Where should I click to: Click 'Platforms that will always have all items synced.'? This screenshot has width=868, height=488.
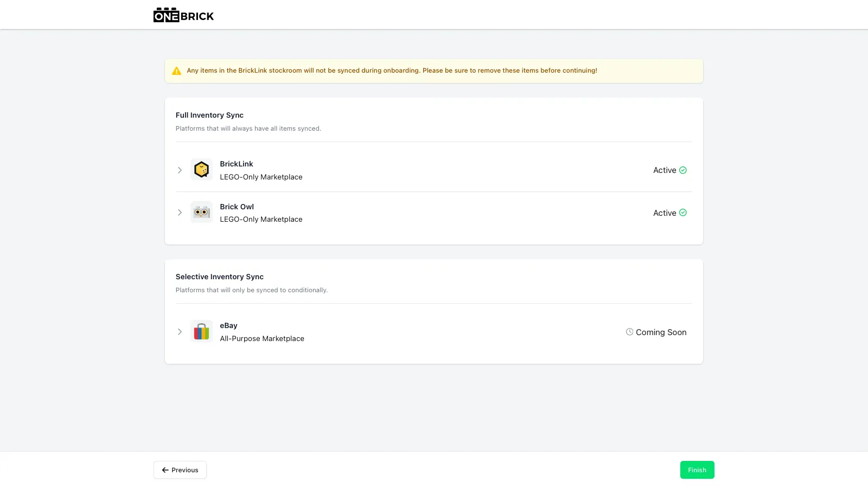(x=248, y=129)
